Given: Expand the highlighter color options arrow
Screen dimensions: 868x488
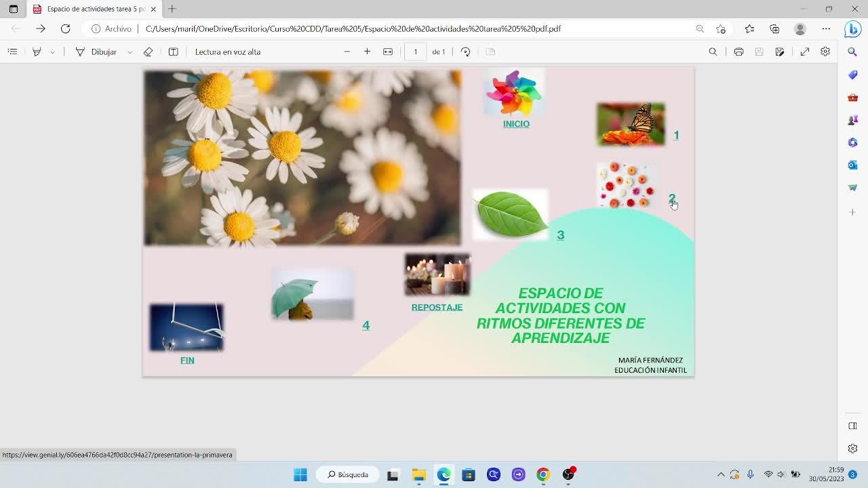Looking at the screenshot, I should tap(52, 52).
